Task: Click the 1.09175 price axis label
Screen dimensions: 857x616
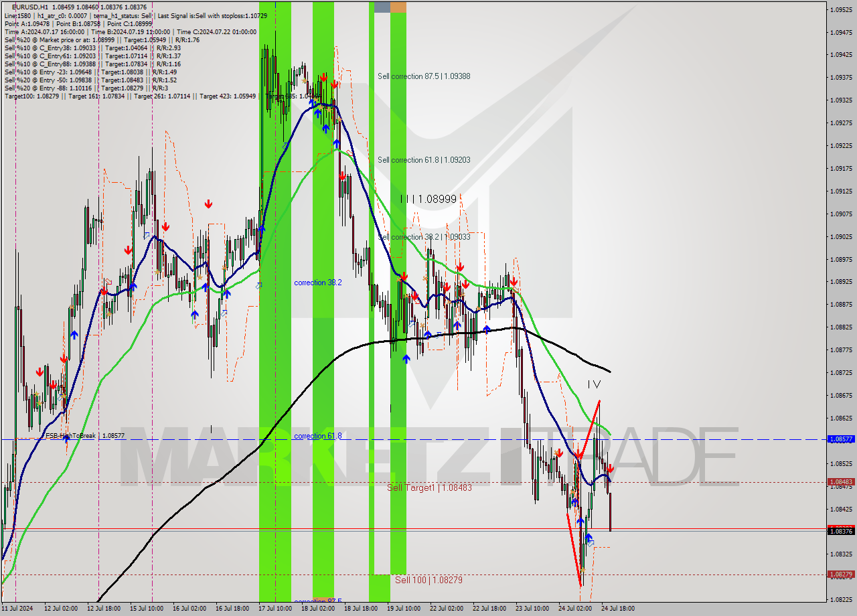Action: tap(841, 168)
